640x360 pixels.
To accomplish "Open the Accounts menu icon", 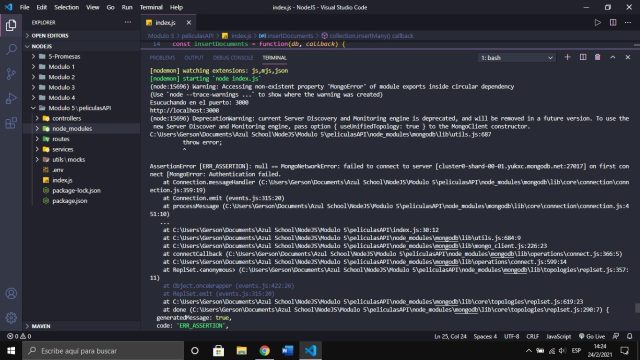I will tap(11, 293).
